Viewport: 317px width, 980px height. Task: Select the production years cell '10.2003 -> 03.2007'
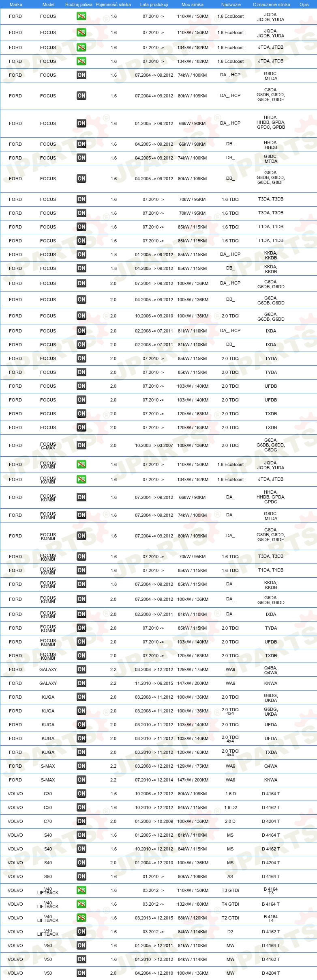(x=154, y=445)
